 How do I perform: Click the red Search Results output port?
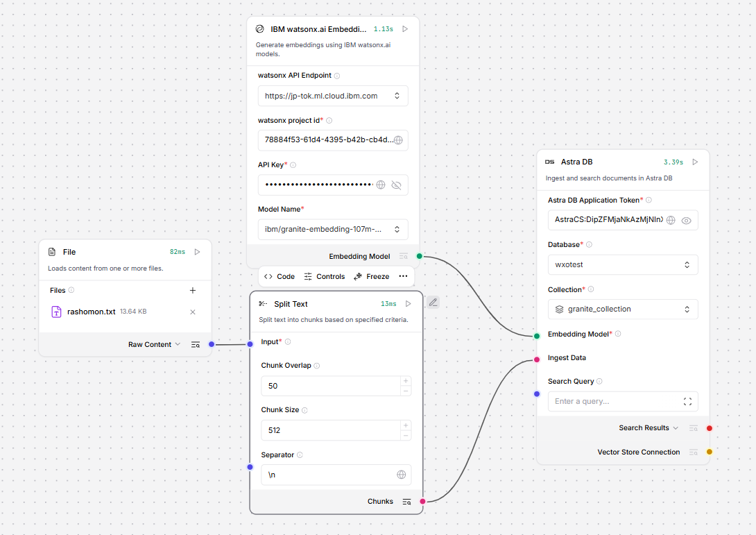pos(710,428)
